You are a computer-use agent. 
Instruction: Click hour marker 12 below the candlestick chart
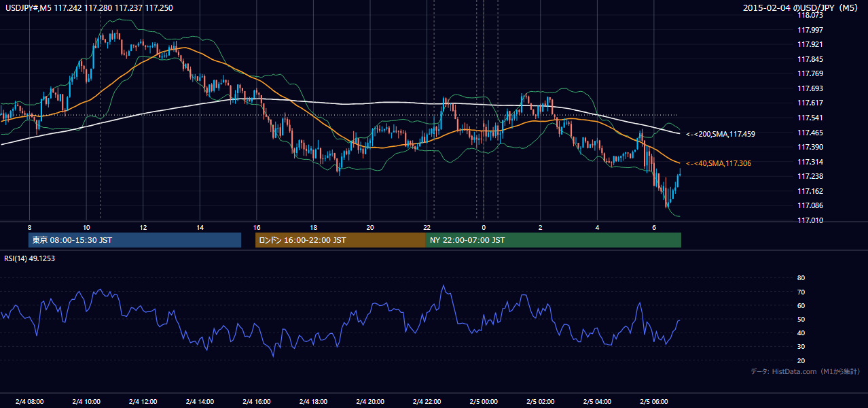tap(143, 226)
